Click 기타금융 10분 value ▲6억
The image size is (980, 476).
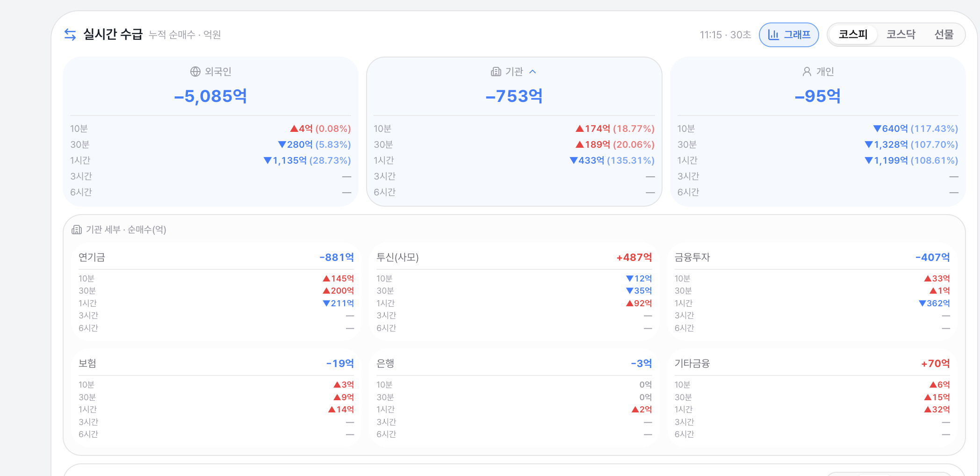940,384
